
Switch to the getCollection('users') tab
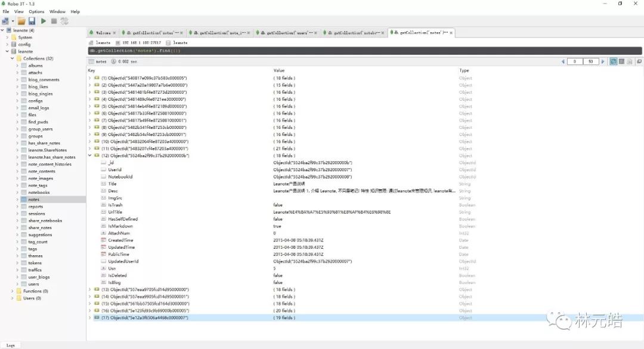287,32
